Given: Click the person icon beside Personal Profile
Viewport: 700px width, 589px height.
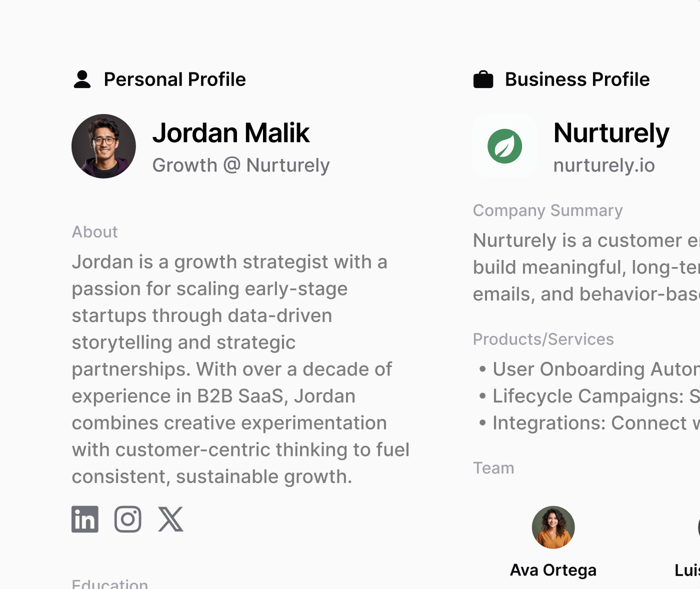Looking at the screenshot, I should coord(82,79).
